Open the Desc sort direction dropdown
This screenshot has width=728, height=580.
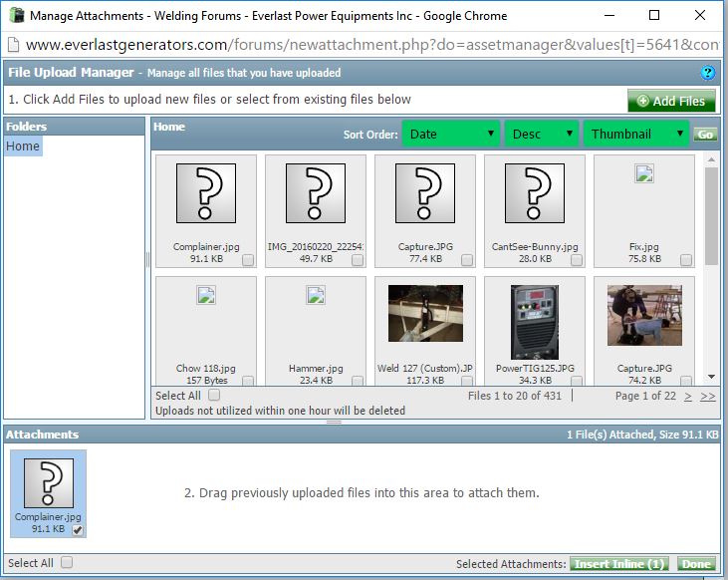541,135
